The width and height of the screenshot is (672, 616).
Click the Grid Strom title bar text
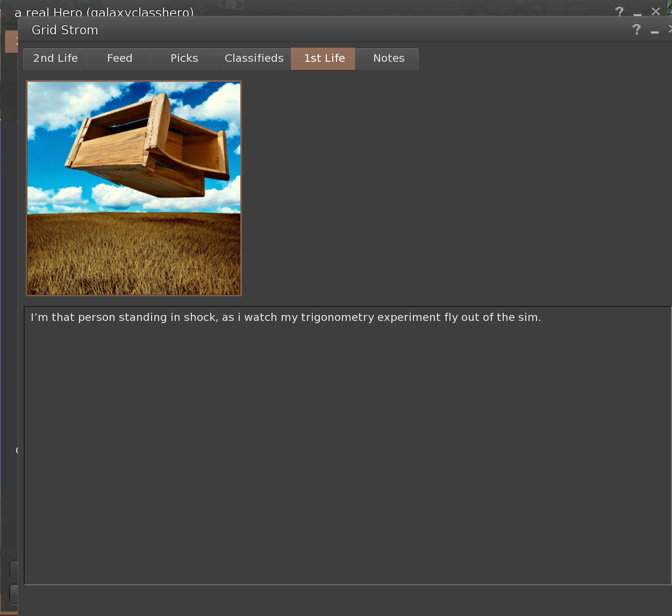pyautogui.click(x=65, y=30)
